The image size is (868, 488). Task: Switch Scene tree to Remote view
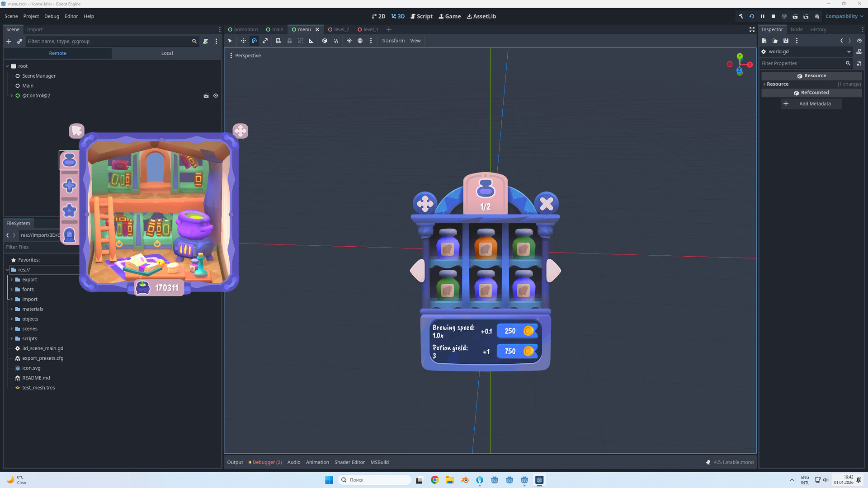(x=57, y=53)
